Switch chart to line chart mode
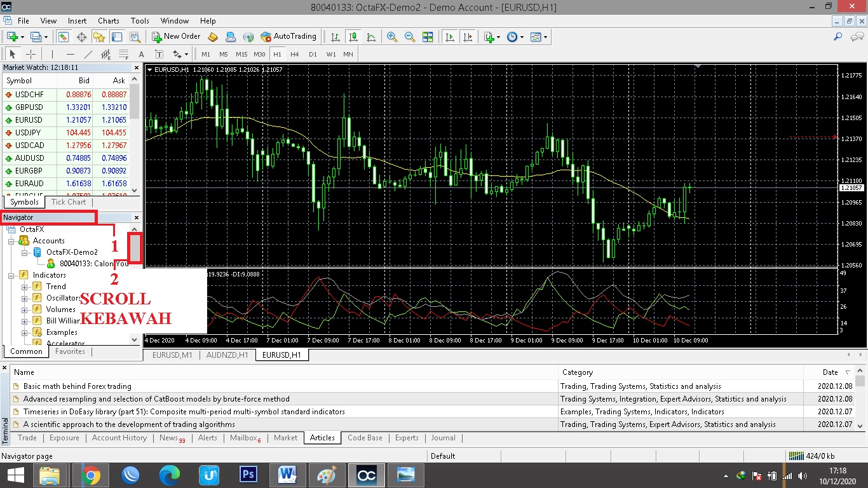This screenshot has width=868, height=488. (370, 37)
